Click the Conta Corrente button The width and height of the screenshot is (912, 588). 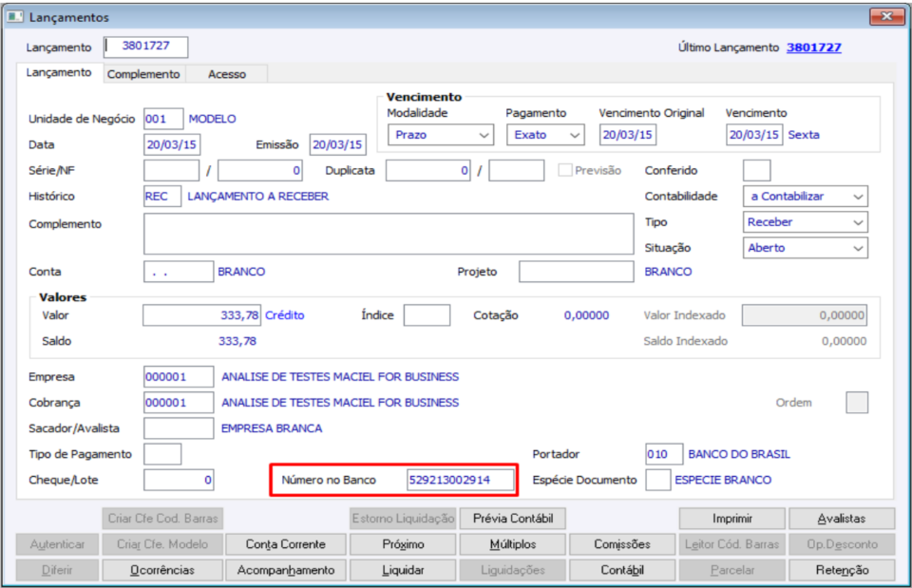point(286,544)
